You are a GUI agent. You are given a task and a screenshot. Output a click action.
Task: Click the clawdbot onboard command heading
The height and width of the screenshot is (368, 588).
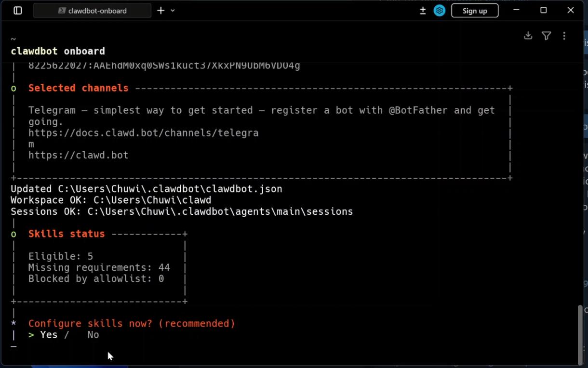(x=58, y=51)
